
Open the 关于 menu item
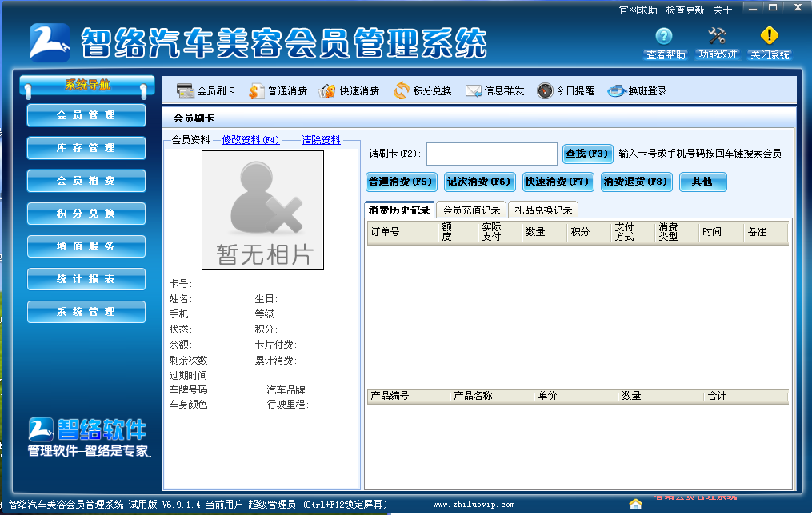pyautogui.click(x=722, y=10)
